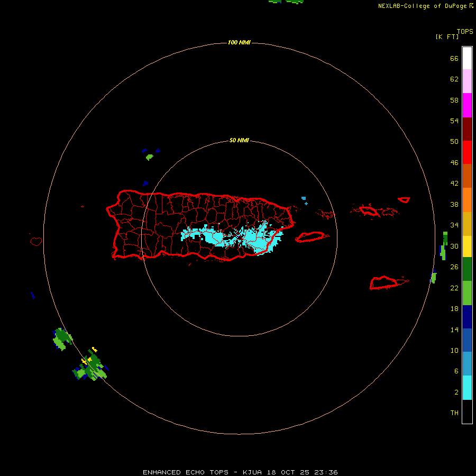Image resolution: width=476 pixels, height=476 pixels.
Task: Click the magenta legend swatch
Action: click(467, 105)
